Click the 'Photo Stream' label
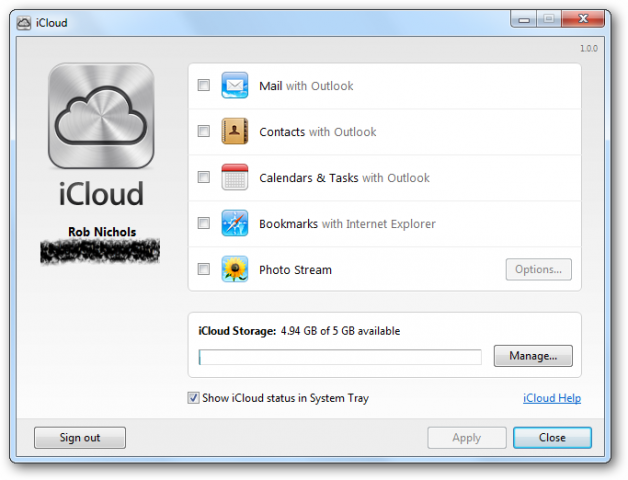This screenshot has height=480, width=628. (296, 270)
